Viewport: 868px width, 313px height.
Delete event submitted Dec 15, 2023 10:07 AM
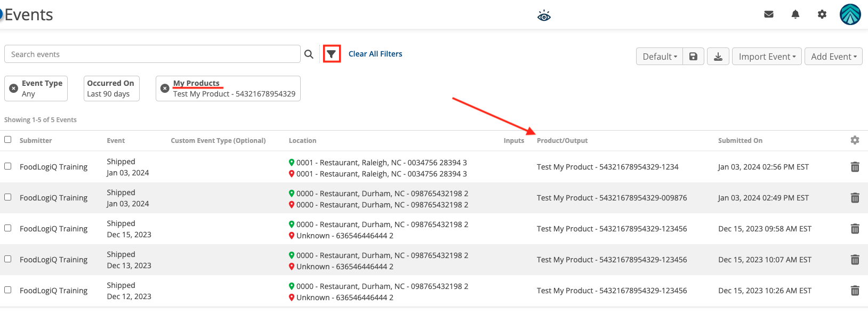point(855,260)
